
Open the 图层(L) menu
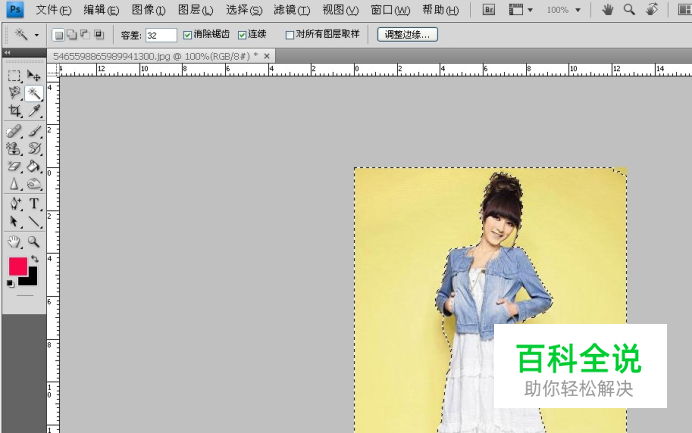point(196,10)
